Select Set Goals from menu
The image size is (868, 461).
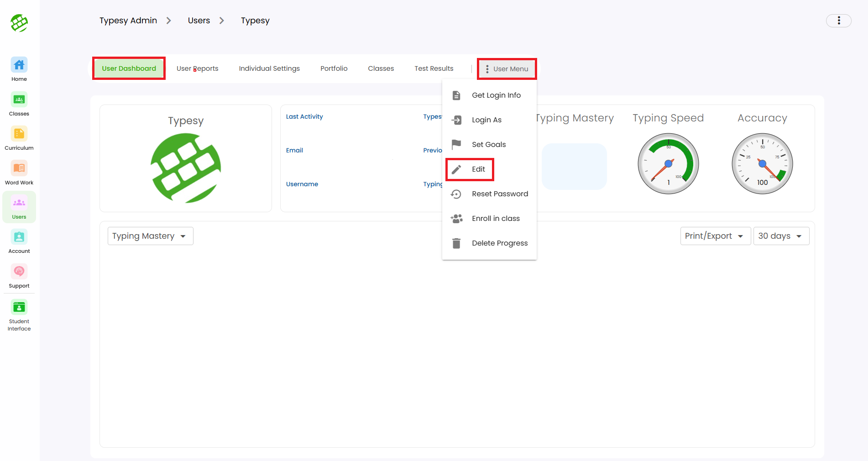coord(489,145)
